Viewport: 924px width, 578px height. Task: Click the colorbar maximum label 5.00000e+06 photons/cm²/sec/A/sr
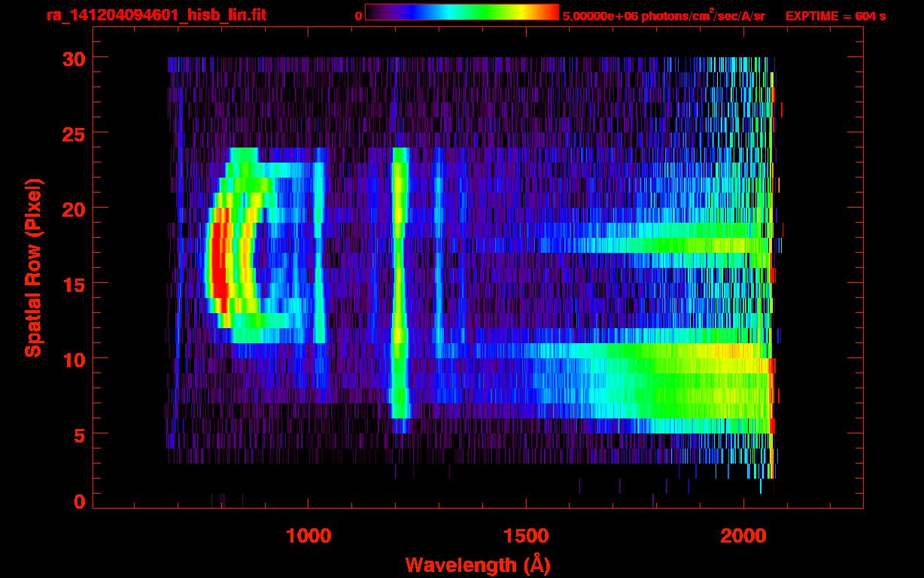tap(664, 15)
